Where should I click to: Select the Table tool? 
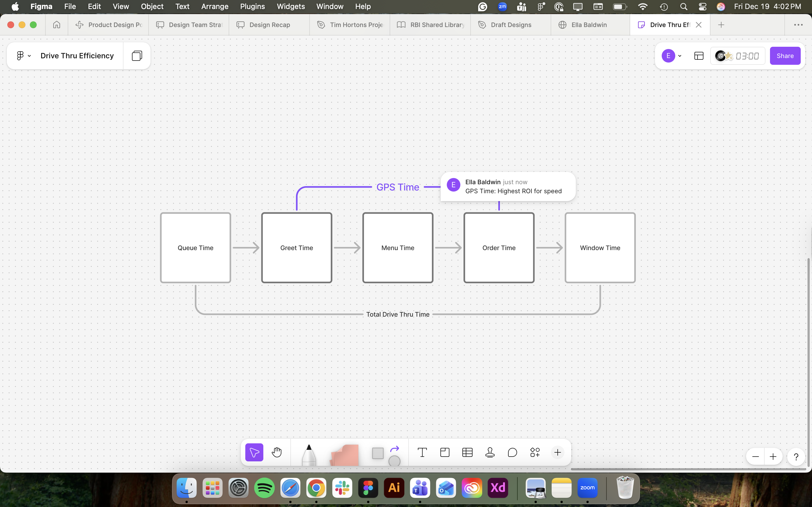coord(467,452)
